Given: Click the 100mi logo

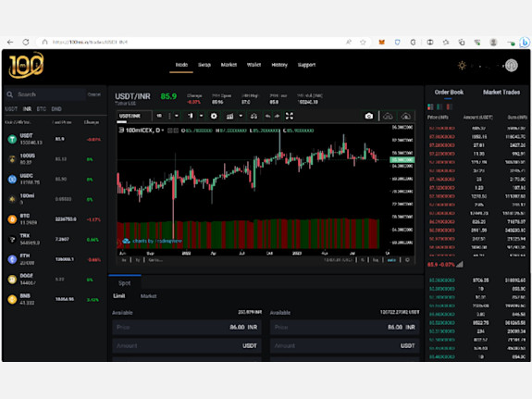Looking at the screenshot, I should tap(26, 65).
